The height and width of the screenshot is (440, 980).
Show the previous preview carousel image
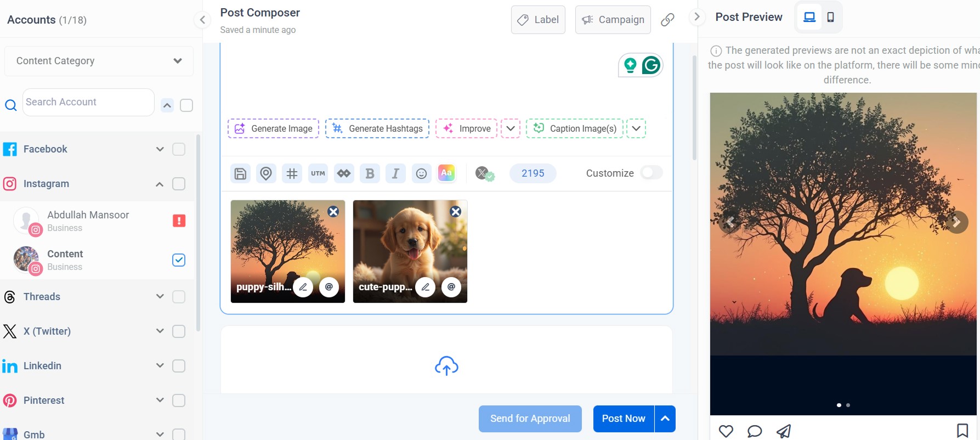coord(730,222)
